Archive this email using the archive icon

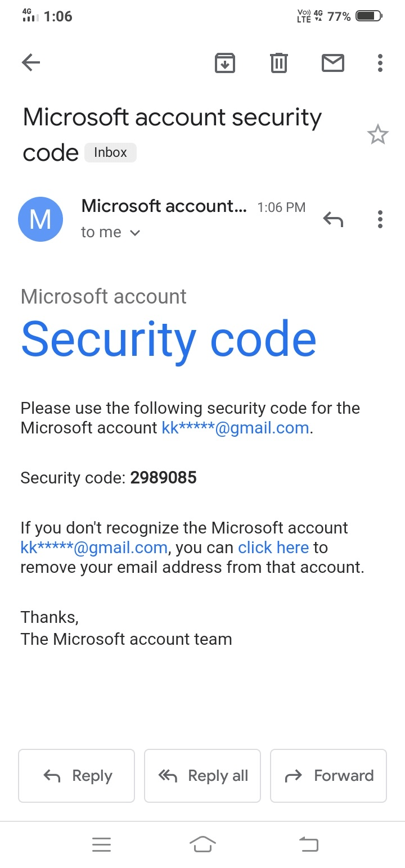pos(224,63)
